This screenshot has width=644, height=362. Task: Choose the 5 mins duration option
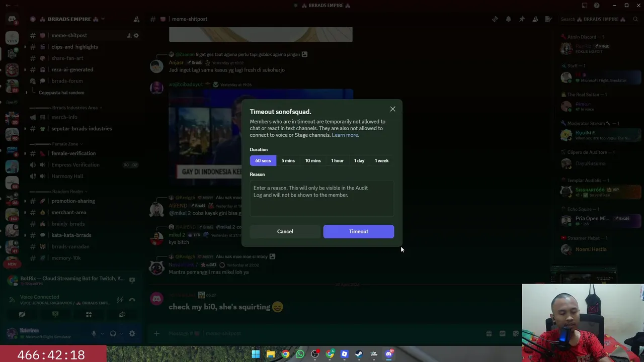[288, 160]
